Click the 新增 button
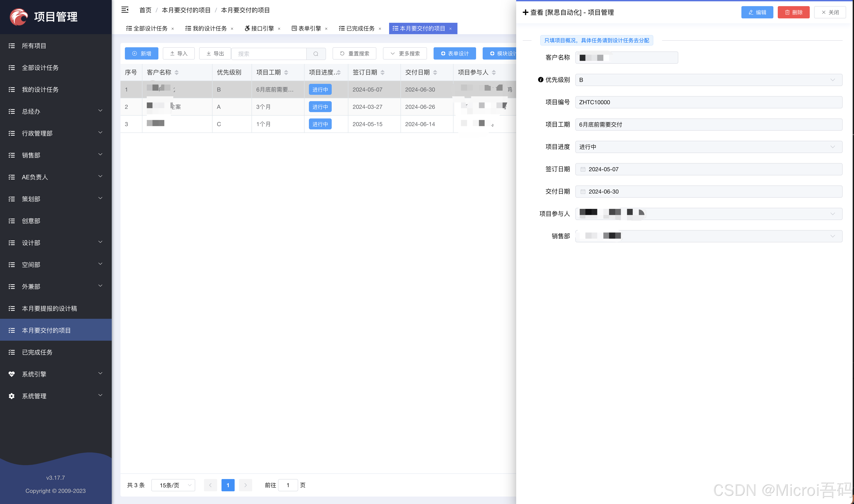Viewport: 854px width, 504px height. [141, 54]
